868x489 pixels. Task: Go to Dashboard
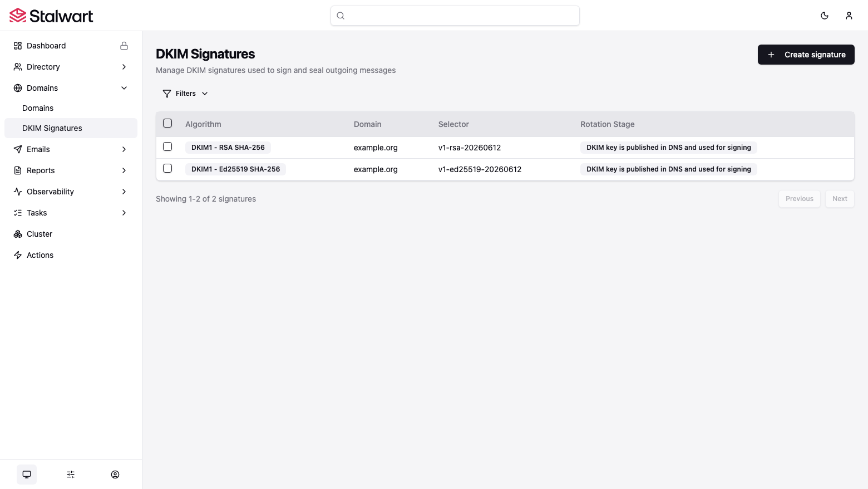pyautogui.click(x=71, y=46)
